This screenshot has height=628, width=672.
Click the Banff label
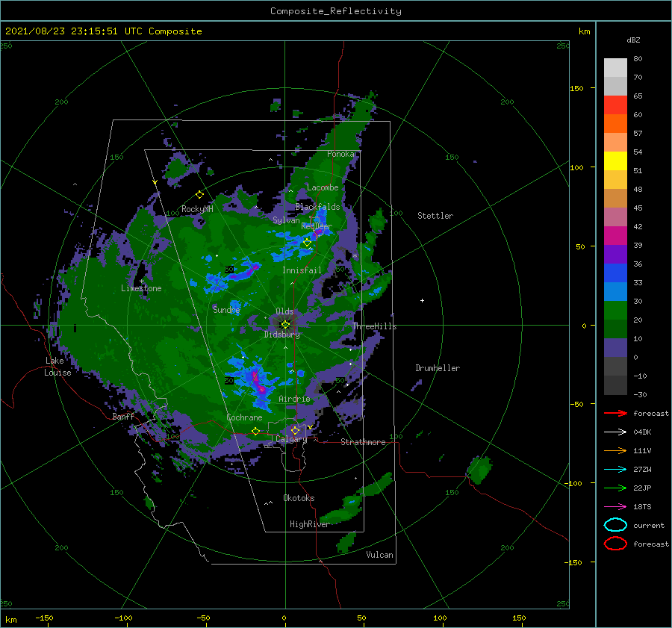tap(123, 417)
